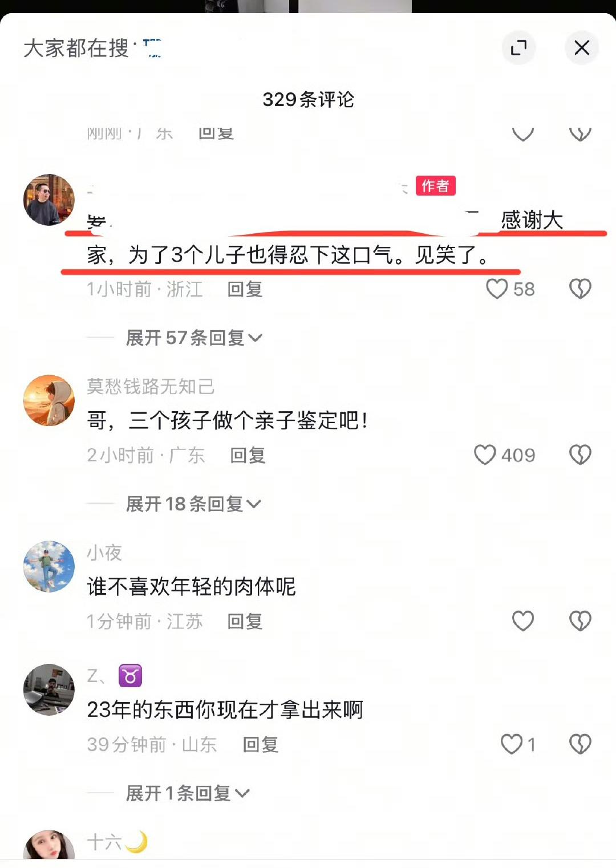Image resolution: width=616 pixels, height=868 pixels.
Task: Expand 57 replies under author's comment
Action: coord(194,338)
